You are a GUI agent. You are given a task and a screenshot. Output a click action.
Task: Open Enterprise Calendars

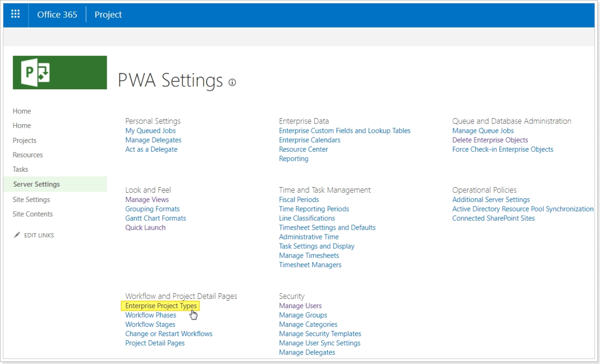310,140
